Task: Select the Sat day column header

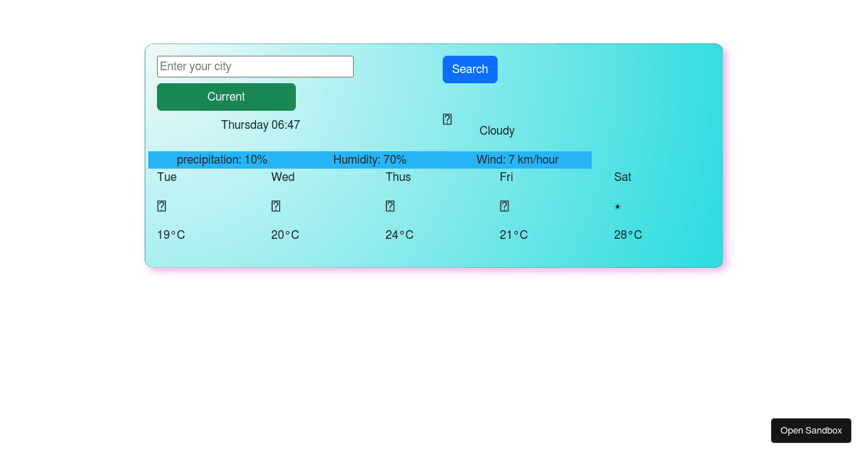Action: [x=623, y=177]
